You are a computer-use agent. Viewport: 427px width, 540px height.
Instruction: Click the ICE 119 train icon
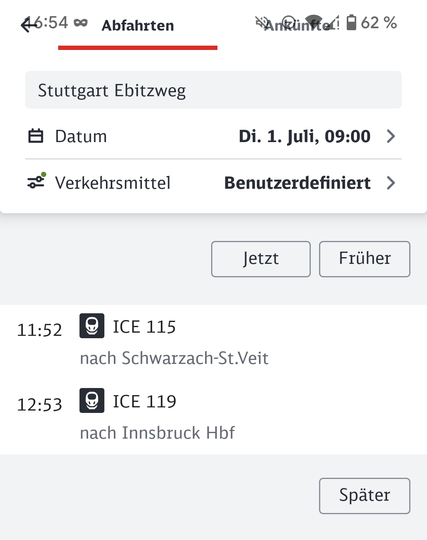[x=92, y=400]
